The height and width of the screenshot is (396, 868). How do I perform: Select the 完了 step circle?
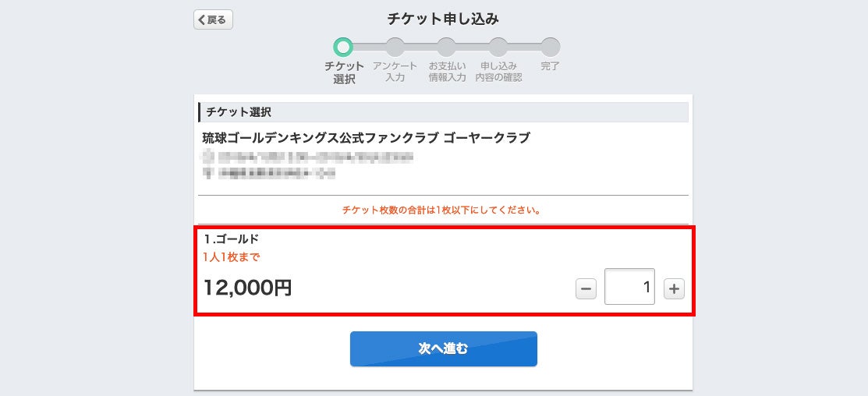click(551, 48)
